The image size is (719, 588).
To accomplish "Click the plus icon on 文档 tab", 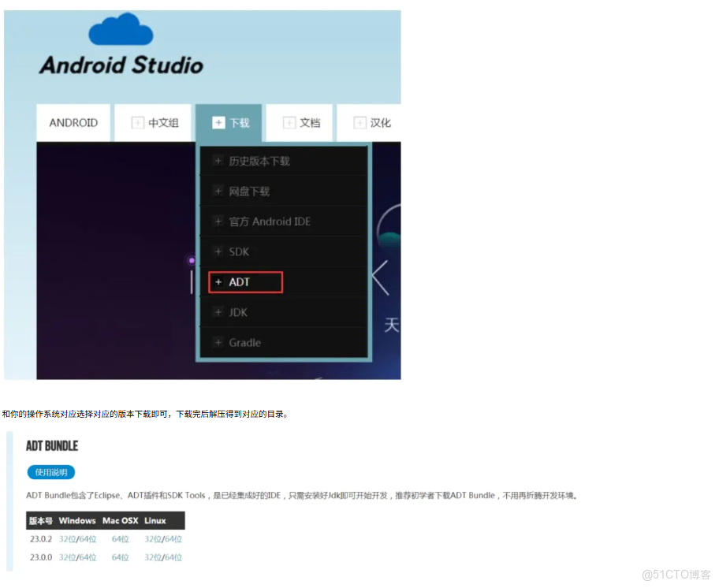I will [289, 123].
